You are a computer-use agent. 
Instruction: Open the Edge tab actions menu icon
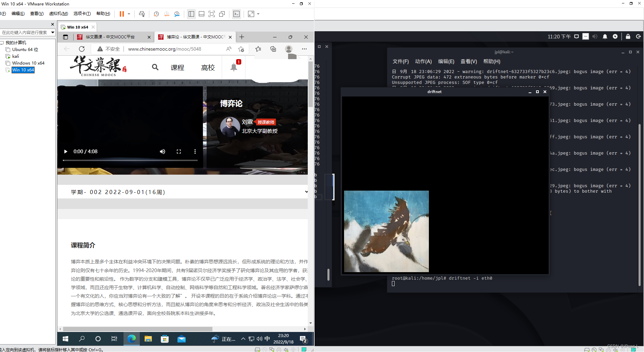[x=65, y=37]
